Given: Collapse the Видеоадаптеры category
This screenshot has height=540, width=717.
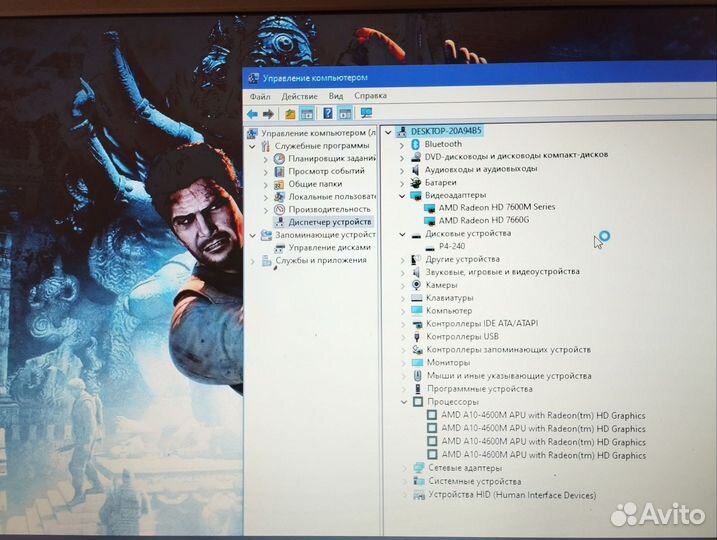Looking at the screenshot, I should 403,195.
